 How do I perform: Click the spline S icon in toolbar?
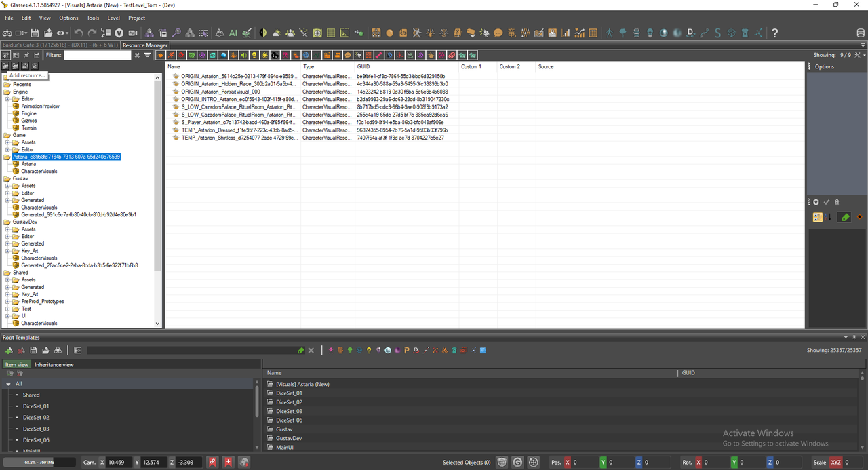[x=717, y=33]
